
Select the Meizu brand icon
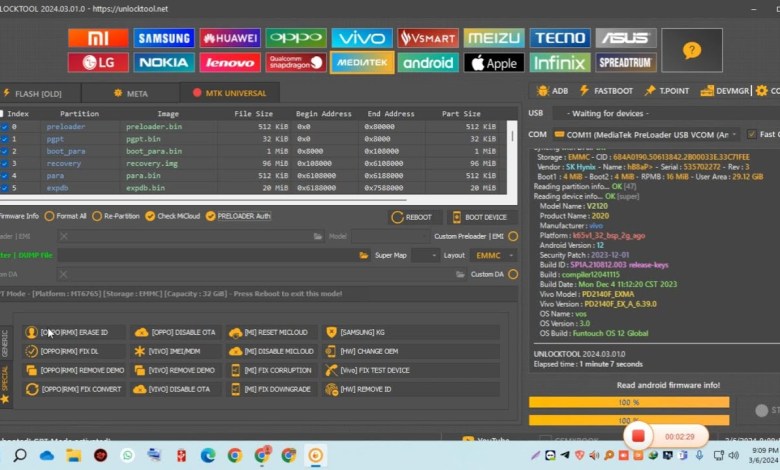493,38
